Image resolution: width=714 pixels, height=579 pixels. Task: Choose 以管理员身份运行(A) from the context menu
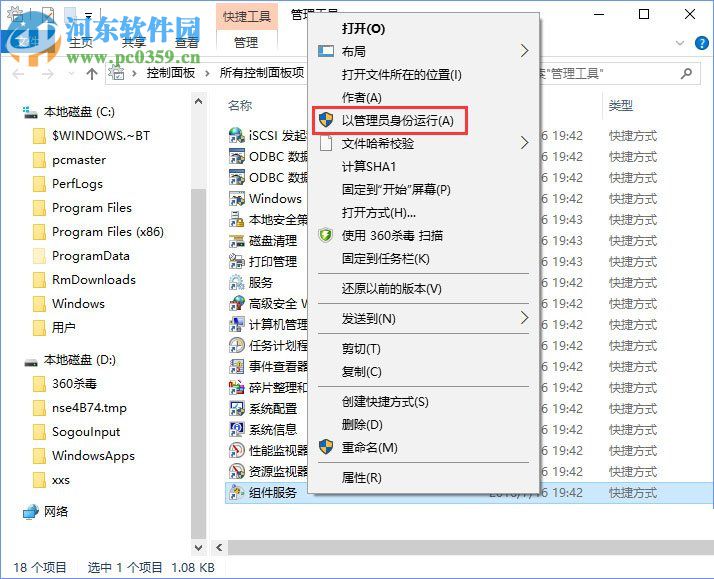(x=397, y=120)
